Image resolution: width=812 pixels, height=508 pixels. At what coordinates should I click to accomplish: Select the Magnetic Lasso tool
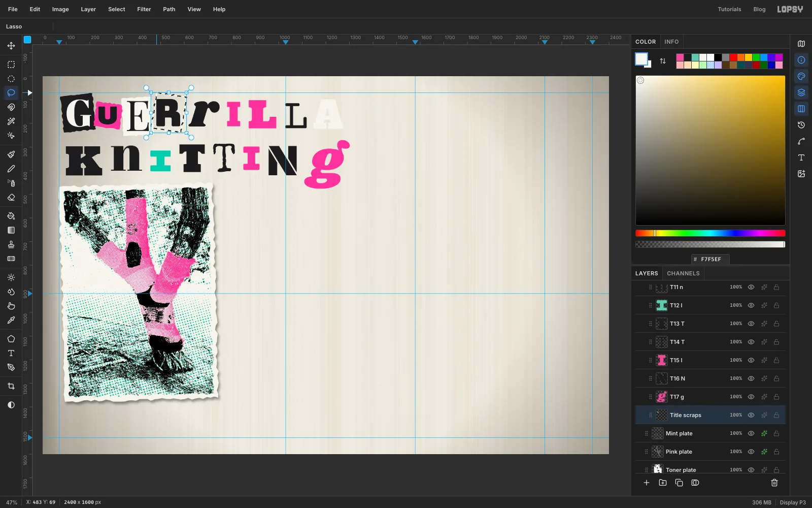pos(11,107)
